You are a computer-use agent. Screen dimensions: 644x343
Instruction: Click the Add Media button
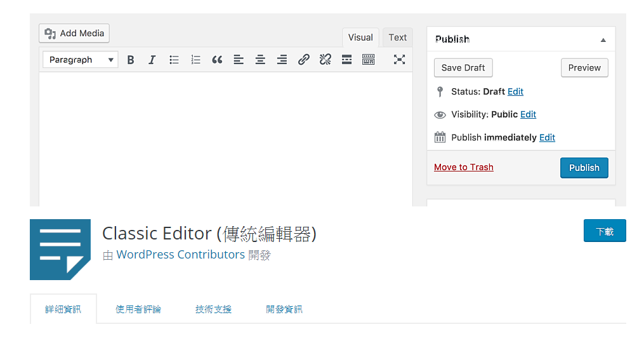point(74,33)
